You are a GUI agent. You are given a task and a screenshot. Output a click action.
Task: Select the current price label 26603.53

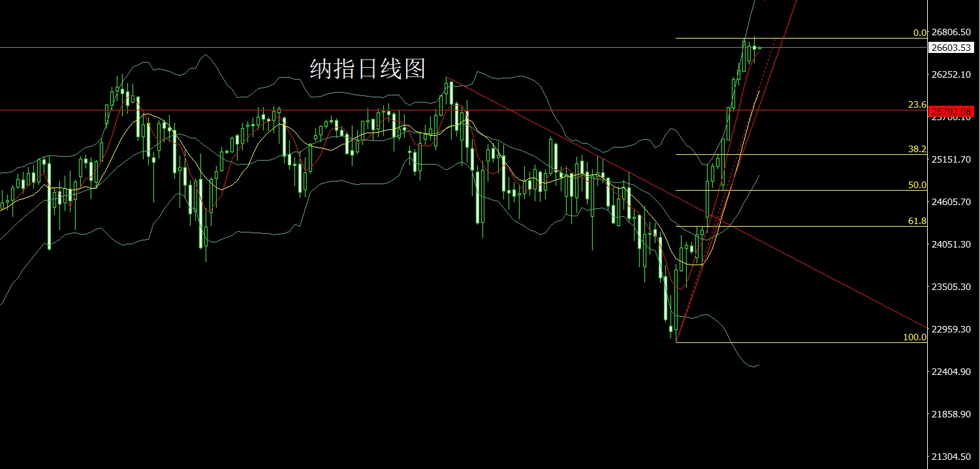click(951, 48)
